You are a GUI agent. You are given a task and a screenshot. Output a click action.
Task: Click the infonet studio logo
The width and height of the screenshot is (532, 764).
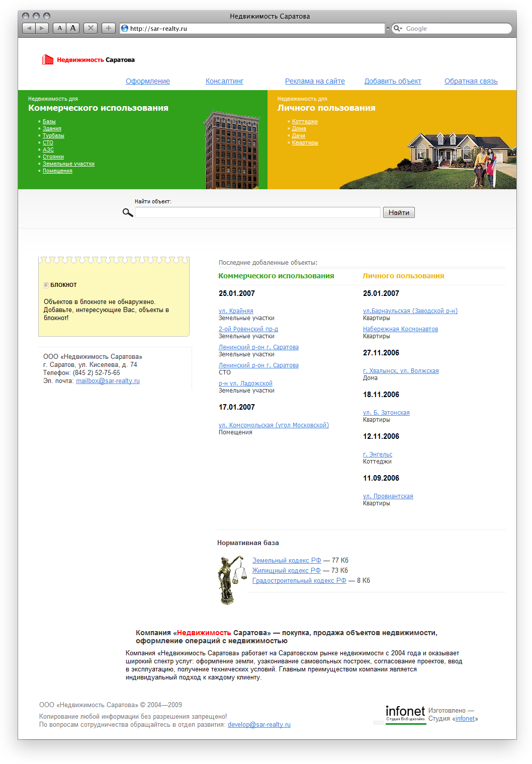point(405,714)
